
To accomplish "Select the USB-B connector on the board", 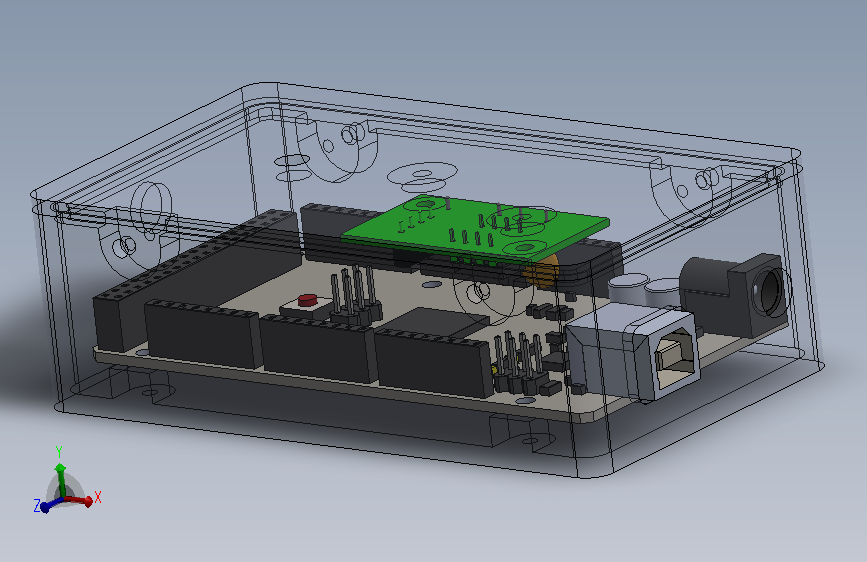I will click(x=633, y=352).
